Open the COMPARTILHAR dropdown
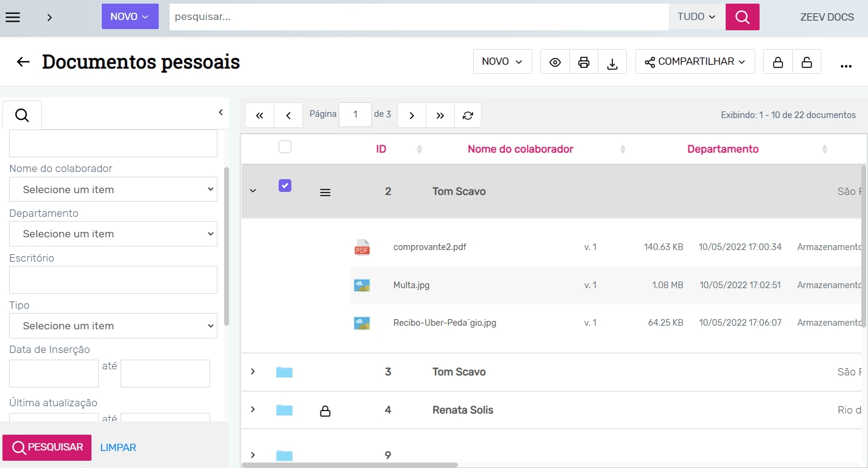The image size is (868, 468). pos(695,62)
